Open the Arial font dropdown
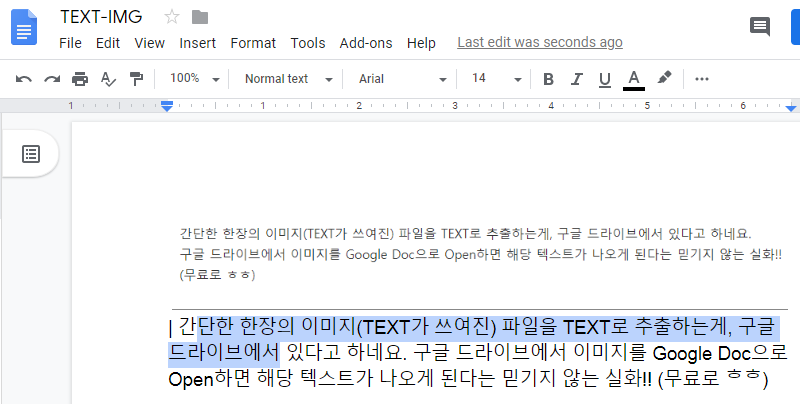The width and height of the screenshot is (800, 404). [403, 79]
